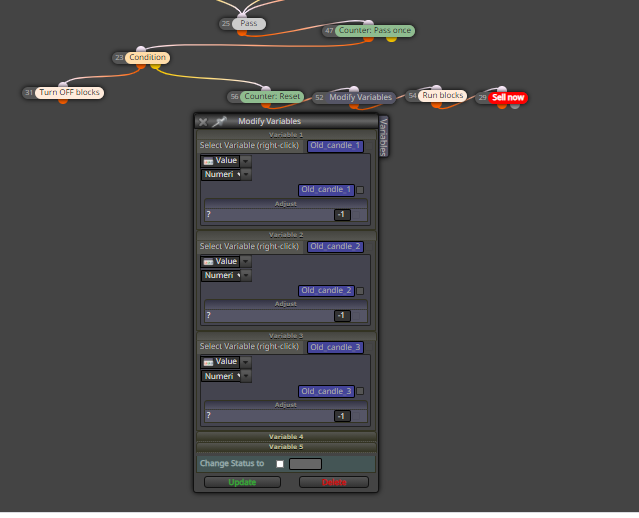Expand the Variable 5 section
This screenshot has width=639, height=518.
(286, 447)
